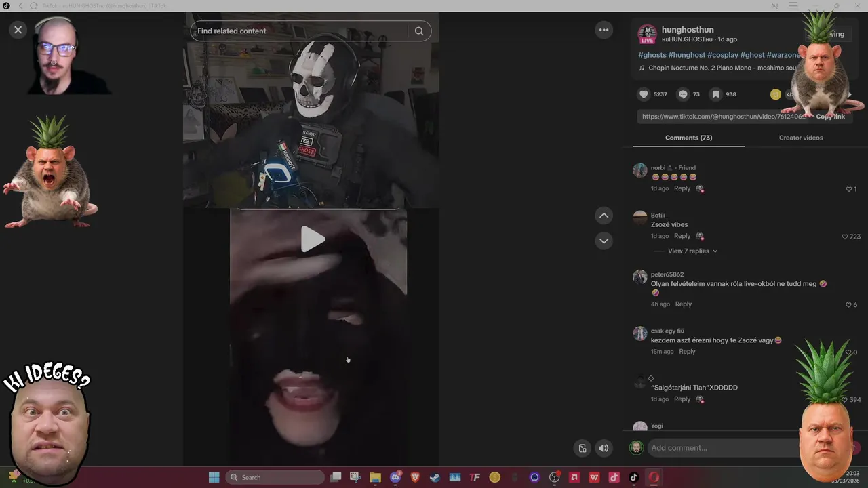Open the Chopin Nocturne No. 2 sound link
The height and width of the screenshot is (488, 868).
point(724,68)
